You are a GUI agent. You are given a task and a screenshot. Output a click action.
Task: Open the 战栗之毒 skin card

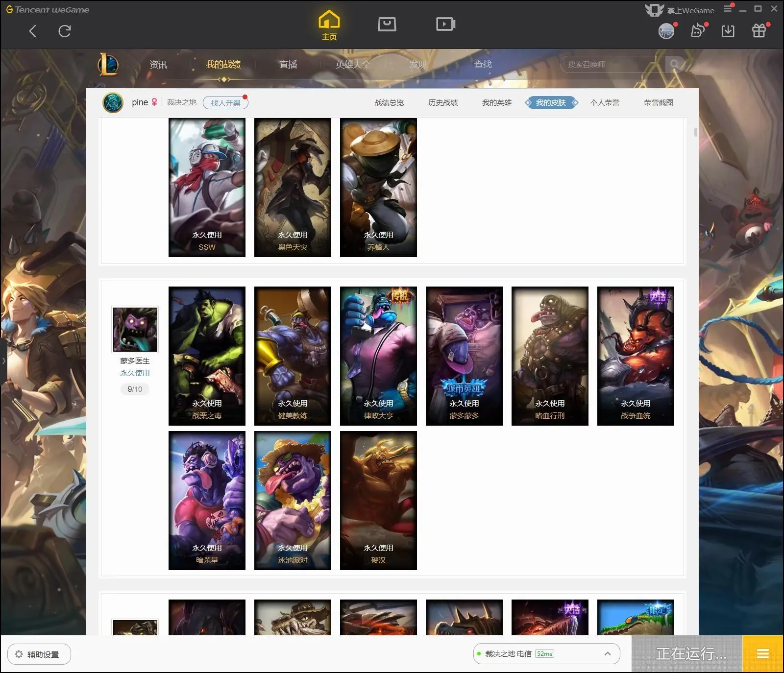tap(207, 356)
